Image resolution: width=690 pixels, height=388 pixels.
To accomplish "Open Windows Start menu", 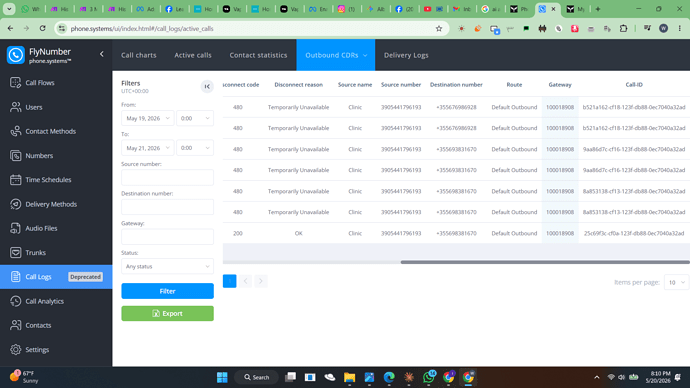I will [222, 377].
